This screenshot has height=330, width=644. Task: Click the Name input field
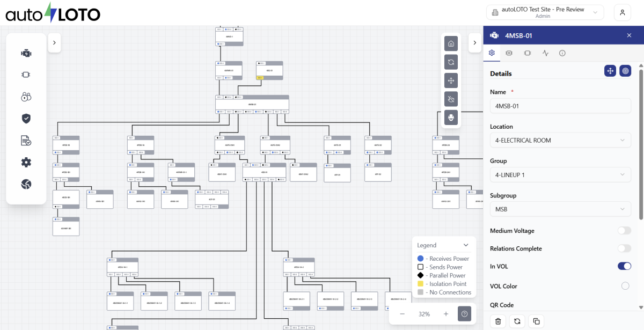point(560,106)
